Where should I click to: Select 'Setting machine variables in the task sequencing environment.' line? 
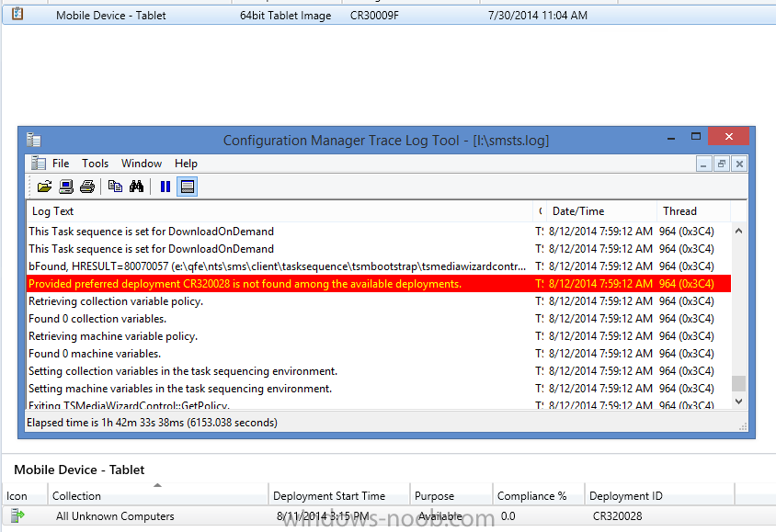click(x=379, y=389)
